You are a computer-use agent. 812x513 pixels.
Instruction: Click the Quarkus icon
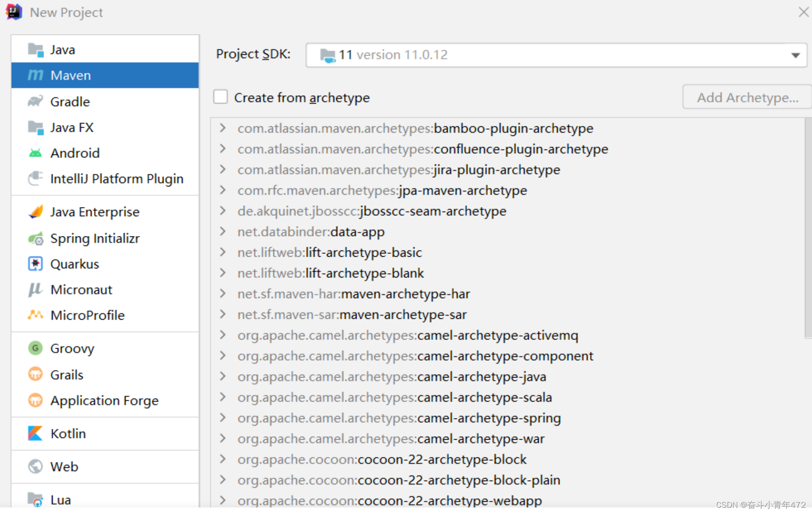pyautogui.click(x=35, y=264)
